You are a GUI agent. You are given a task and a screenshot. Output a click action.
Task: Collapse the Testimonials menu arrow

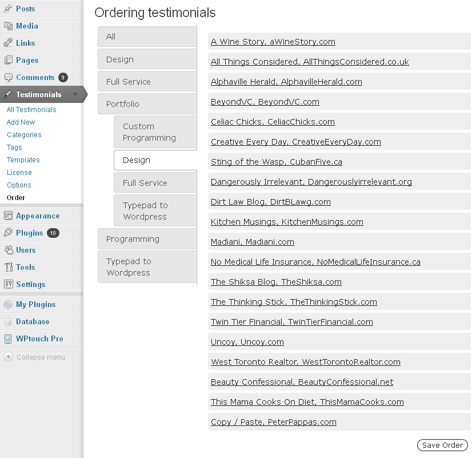point(75,94)
